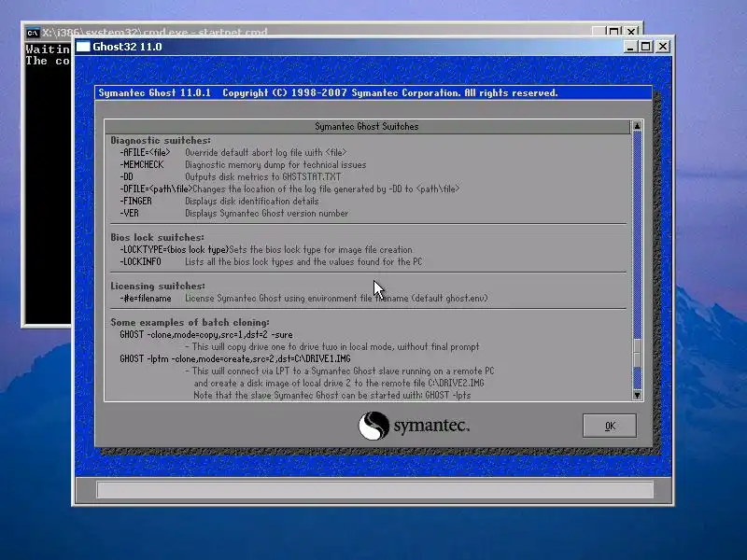This screenshot has width=747, height=560.
Task: Click the Ghost32 window title bar icon
Action: point(83,47)
